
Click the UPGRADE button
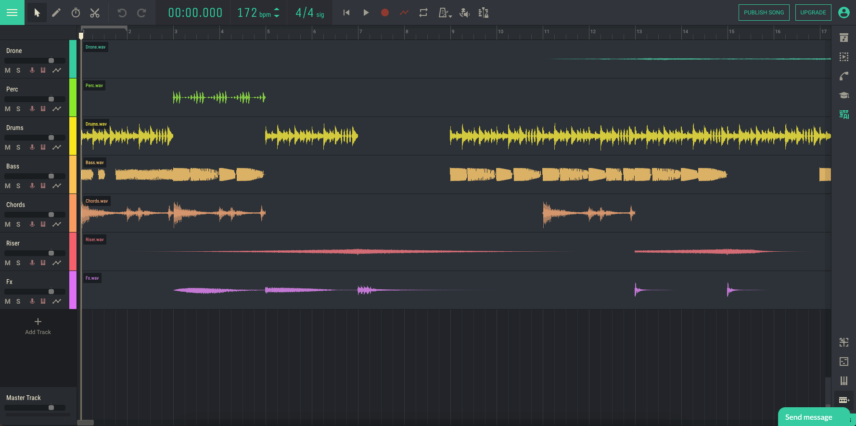813,13
